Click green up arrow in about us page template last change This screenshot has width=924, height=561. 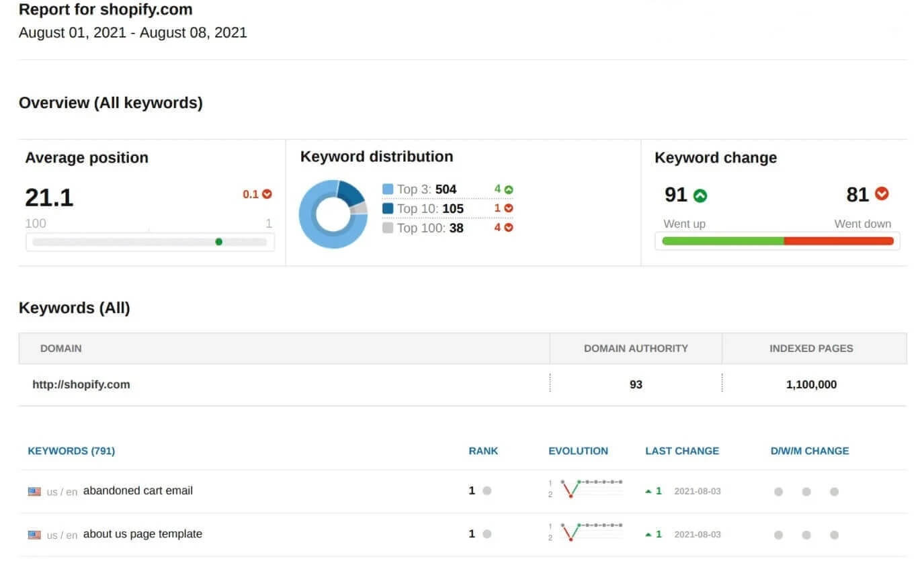(648, 534)
